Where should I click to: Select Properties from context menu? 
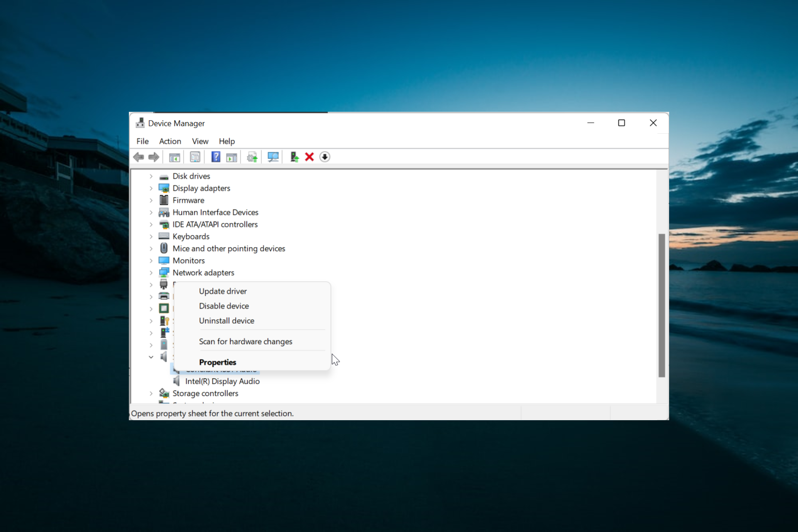(x=217, y=362)
